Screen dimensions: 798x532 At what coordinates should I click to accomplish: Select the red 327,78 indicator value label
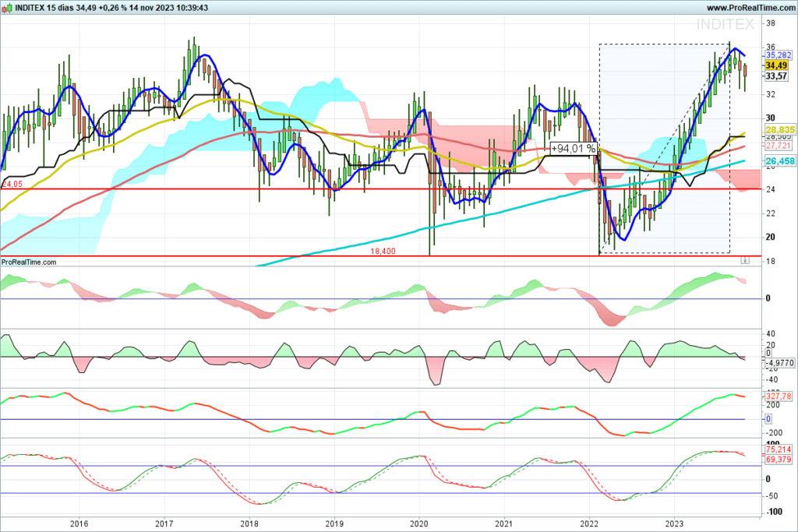point(779,396)
